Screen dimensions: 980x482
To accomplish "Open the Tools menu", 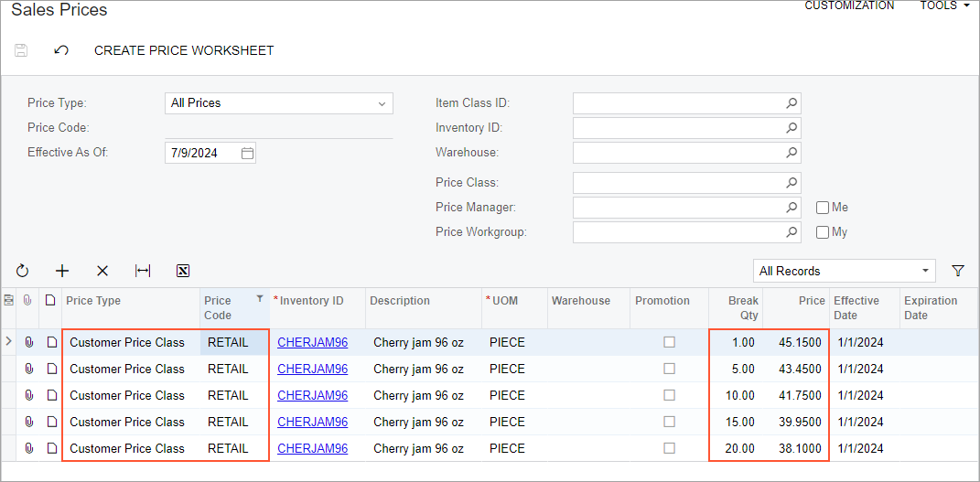I will (944, 5).
